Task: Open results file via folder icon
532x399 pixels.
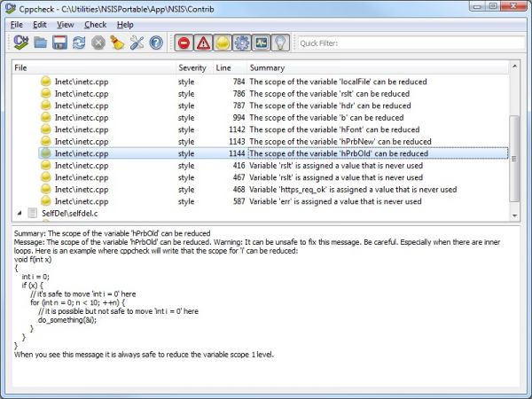Action: point(41,43)
